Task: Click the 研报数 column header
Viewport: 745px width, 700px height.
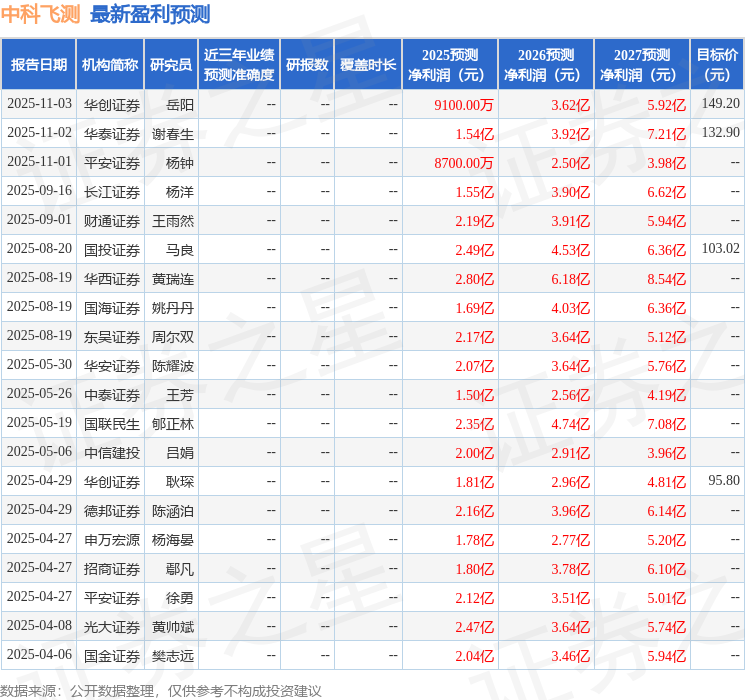Action: point(307,65)
